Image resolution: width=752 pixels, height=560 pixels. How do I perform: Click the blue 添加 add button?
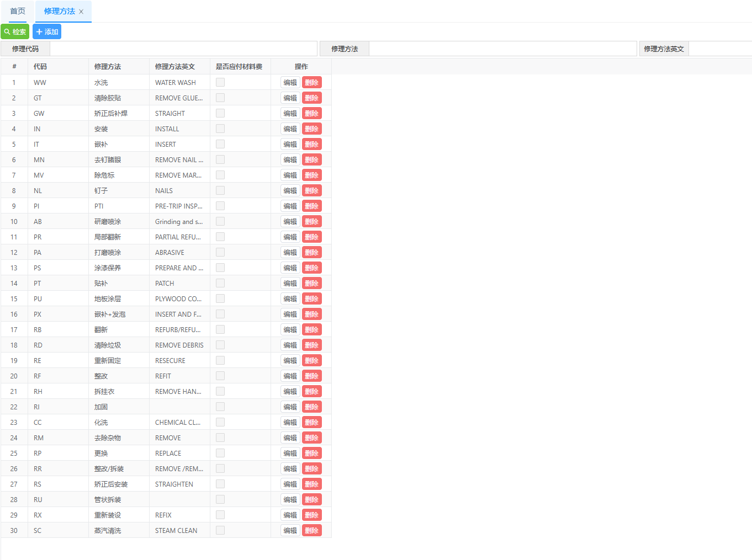click(x=47, y=32)
